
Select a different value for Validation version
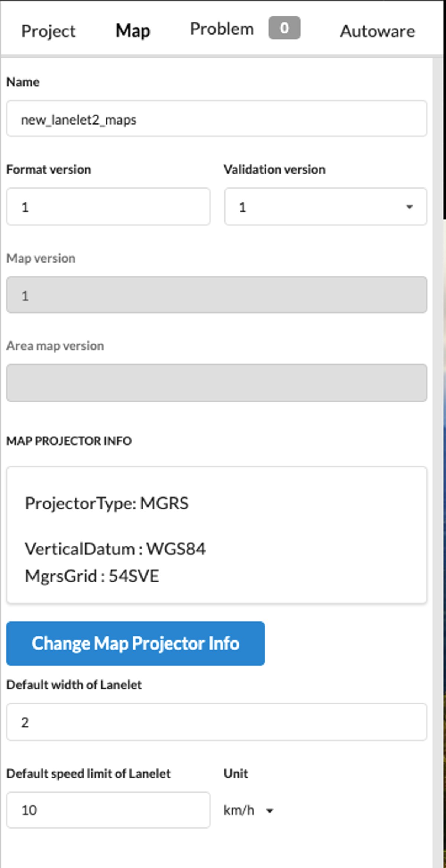click(408, 207)
